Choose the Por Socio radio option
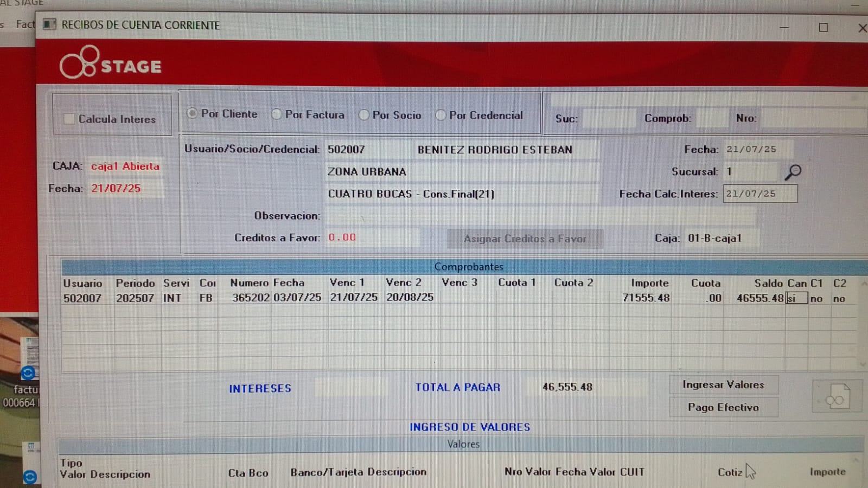 364,115
